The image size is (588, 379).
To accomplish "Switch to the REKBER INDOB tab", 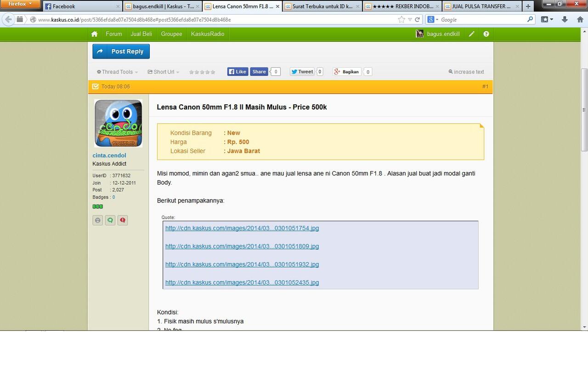I will (x=402, y=6).
